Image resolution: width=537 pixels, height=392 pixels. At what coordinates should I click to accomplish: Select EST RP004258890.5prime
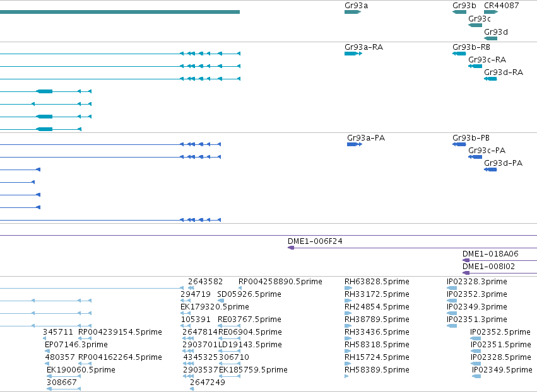[280, 282]
